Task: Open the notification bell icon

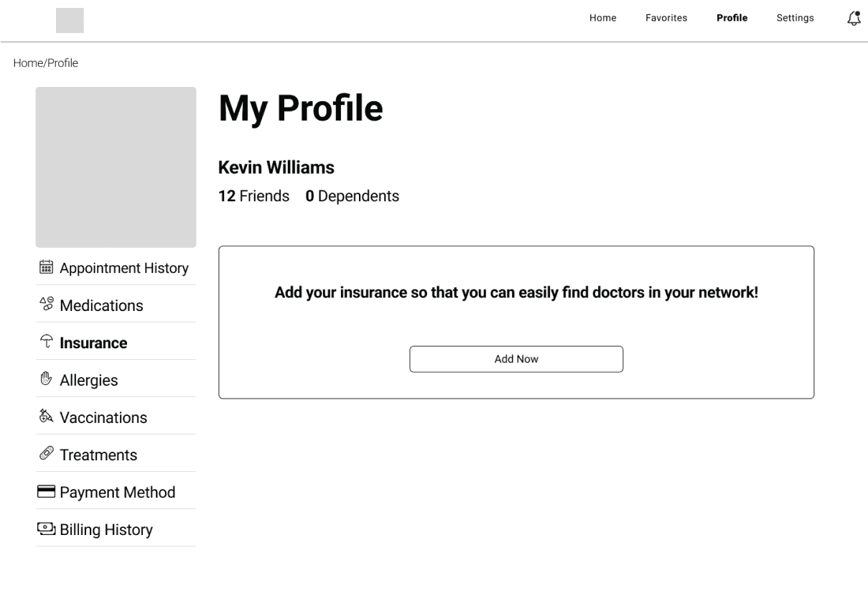Action: tap(854, 19)
